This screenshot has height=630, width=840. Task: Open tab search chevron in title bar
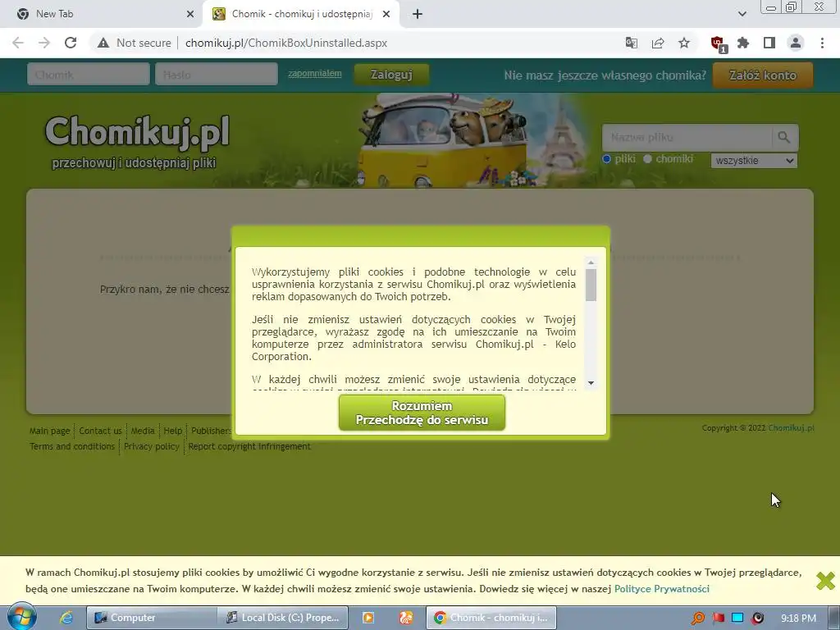(742, 14)
